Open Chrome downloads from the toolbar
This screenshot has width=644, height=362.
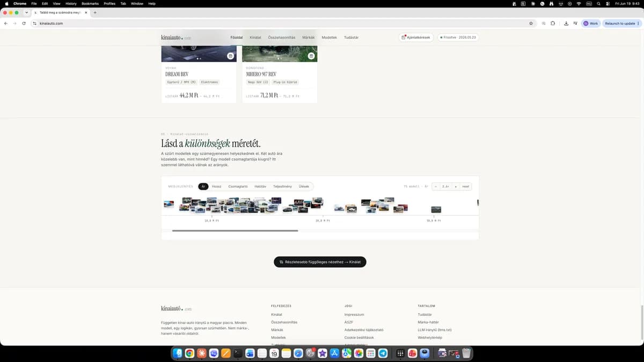pyautogui.click(x=566, y=24)
